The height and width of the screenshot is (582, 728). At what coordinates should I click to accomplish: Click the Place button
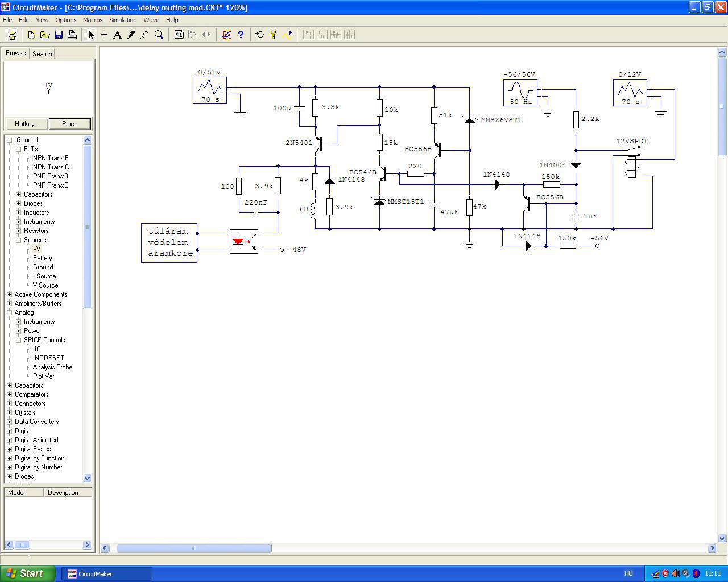click(x=69, y=124)
